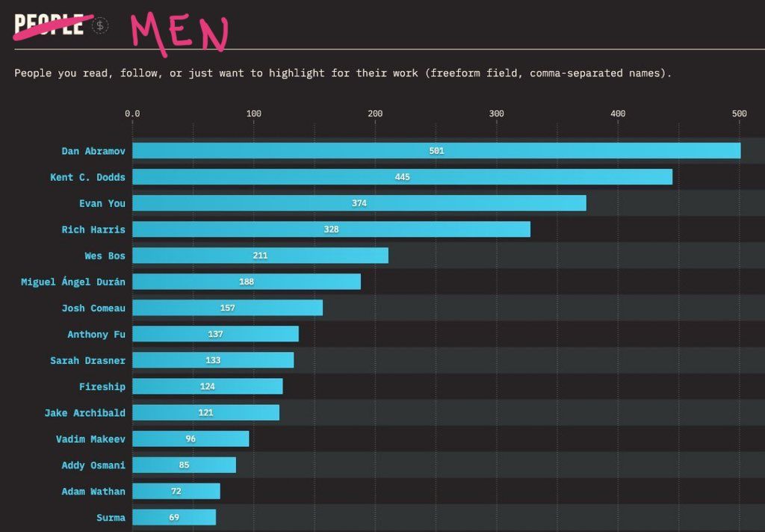Click the Kent C. Dodds name label

click(x=88, y=177)
